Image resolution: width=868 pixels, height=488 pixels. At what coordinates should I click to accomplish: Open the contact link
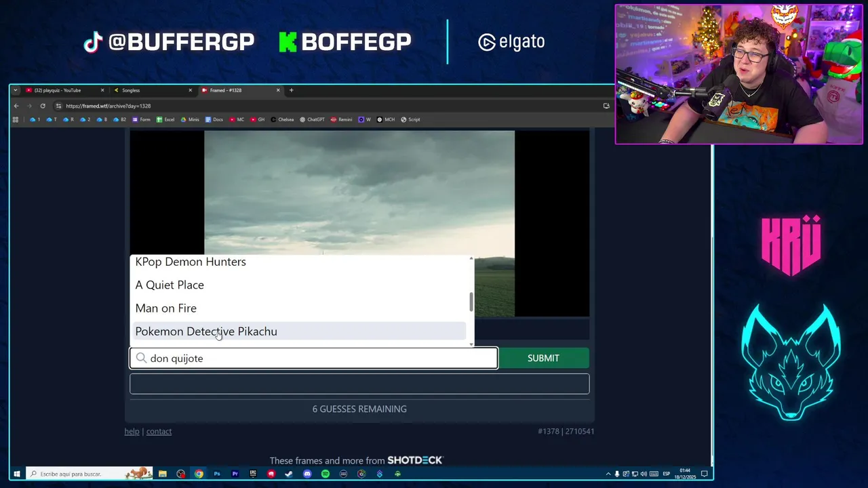tap(159, 431)
